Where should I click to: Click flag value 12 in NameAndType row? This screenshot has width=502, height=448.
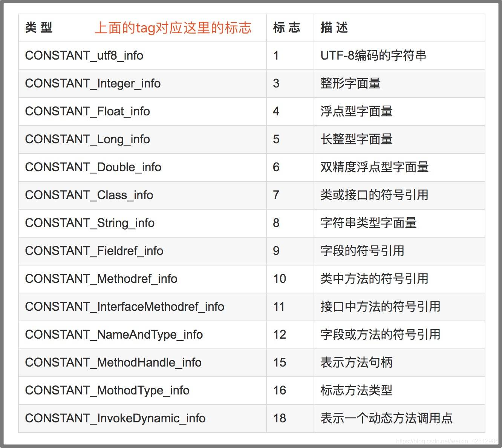pyautogui.click(x=280, y=335)
